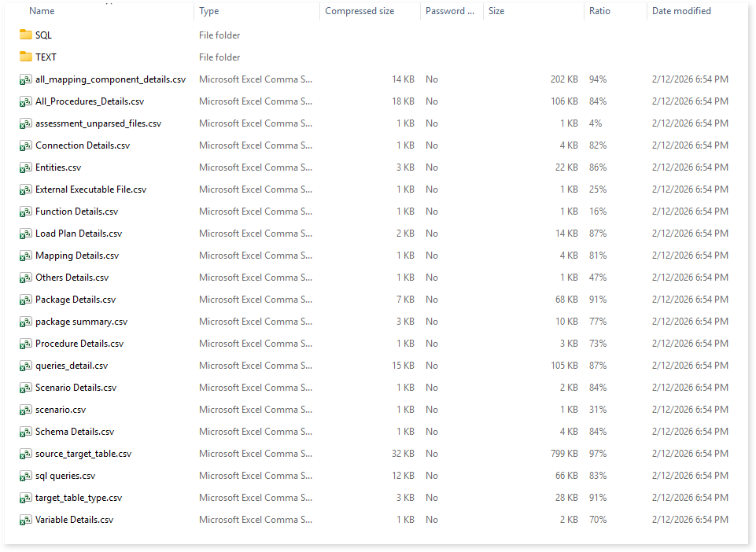Sort by Compressed size column header
756x552 pixels.
tap(360, 11)
